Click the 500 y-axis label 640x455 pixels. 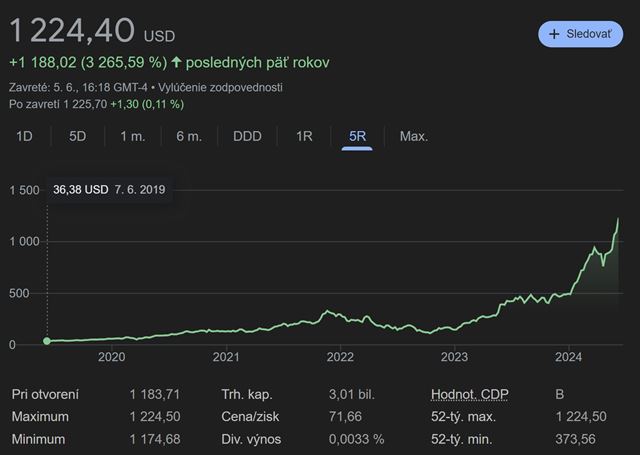[x=19, y=293]
